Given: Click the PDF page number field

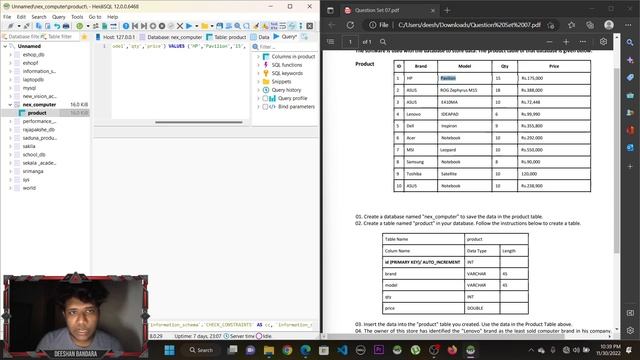Looking at the screenshot, I should pos(350,42).
